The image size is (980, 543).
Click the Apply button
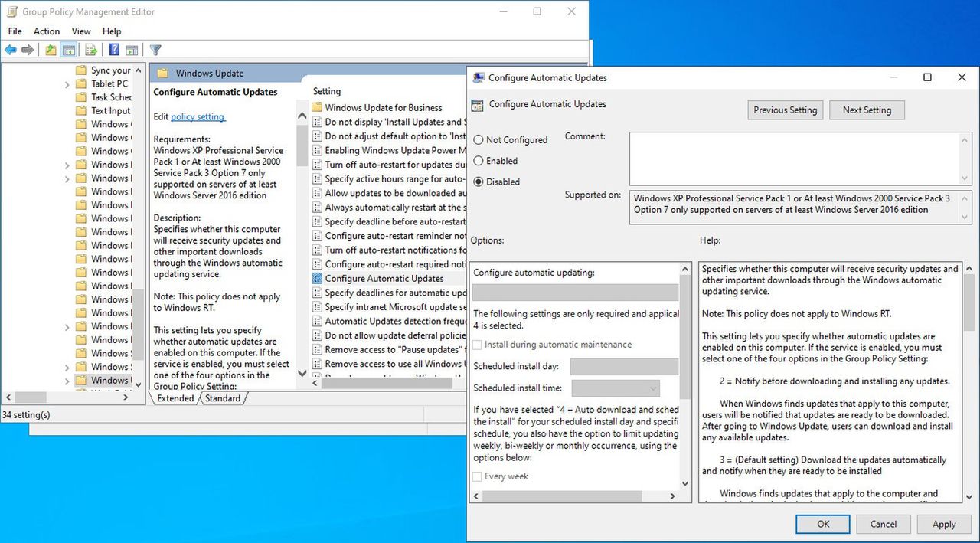coord(944,524)
